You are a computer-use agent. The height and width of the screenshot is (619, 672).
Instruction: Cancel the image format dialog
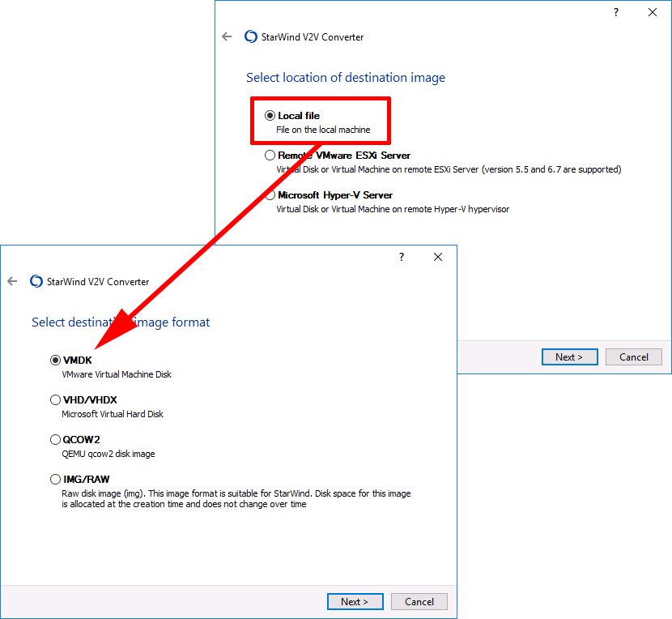(419, 601)
